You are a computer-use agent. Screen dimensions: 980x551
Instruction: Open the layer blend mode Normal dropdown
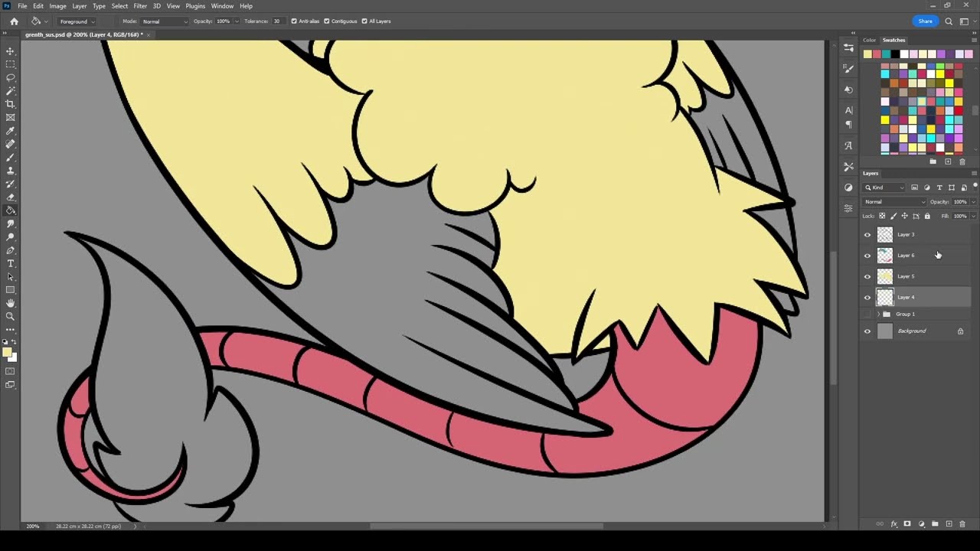(x=895, y=202)
